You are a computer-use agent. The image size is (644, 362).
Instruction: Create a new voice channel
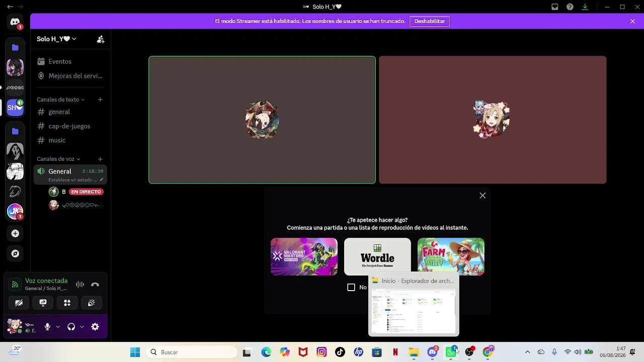tap(100, 159)
